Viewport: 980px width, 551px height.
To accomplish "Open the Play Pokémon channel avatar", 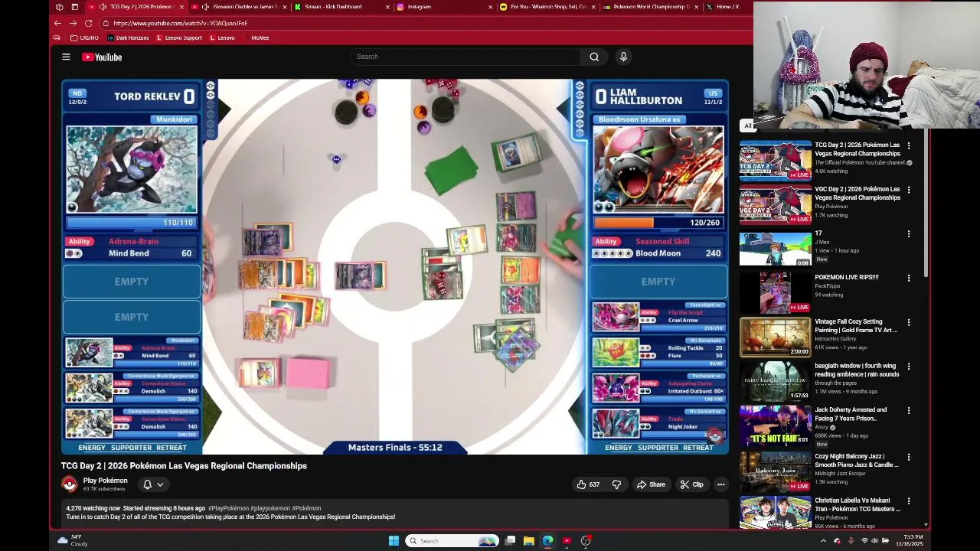I will point(70,484).
